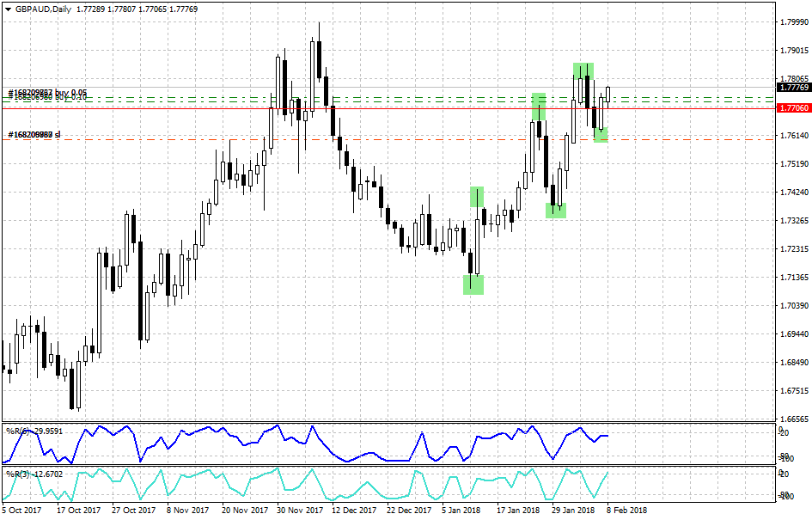Click the GBPAUD,Daily chart title

point(43,9)
